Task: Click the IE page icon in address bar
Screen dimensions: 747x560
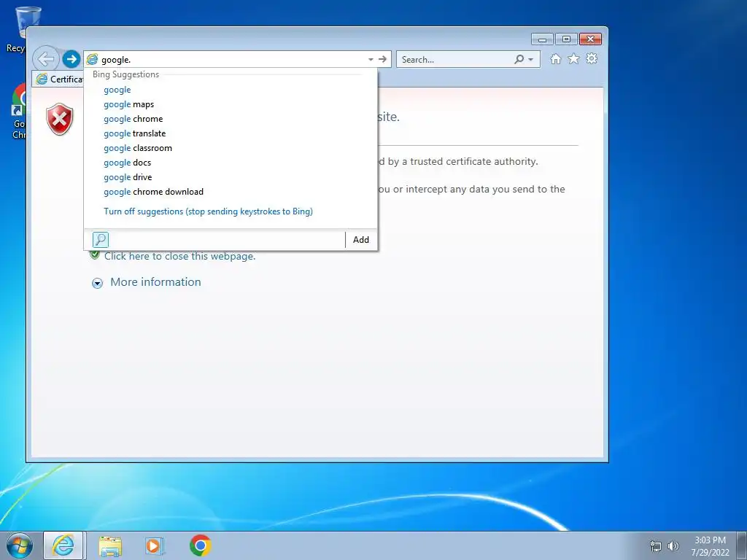Action: click(92, 60)
